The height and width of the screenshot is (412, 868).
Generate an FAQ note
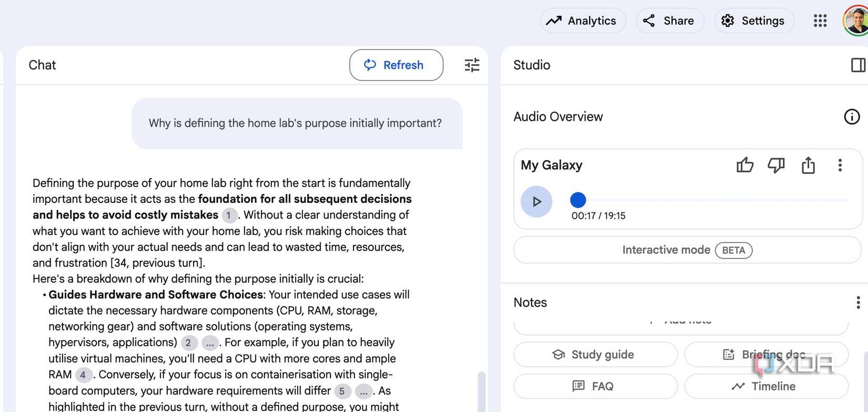[x=596, y=386]
